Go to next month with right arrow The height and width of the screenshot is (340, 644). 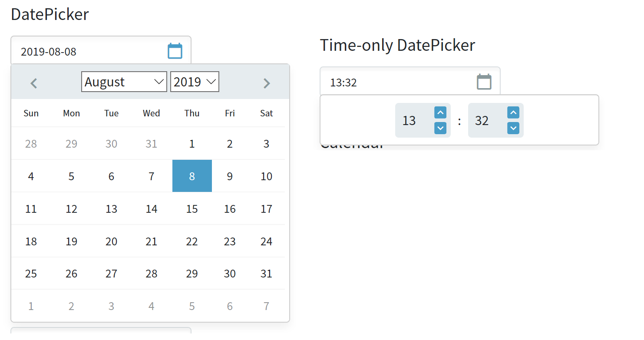click(x=267, y=83)
